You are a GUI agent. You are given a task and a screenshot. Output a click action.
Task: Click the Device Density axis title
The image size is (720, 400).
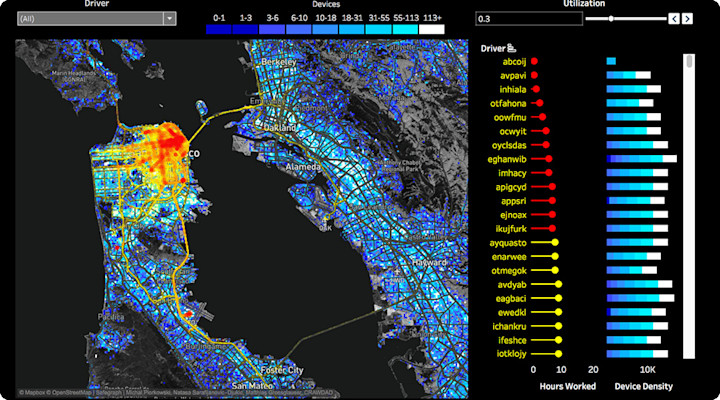point(643,386)
